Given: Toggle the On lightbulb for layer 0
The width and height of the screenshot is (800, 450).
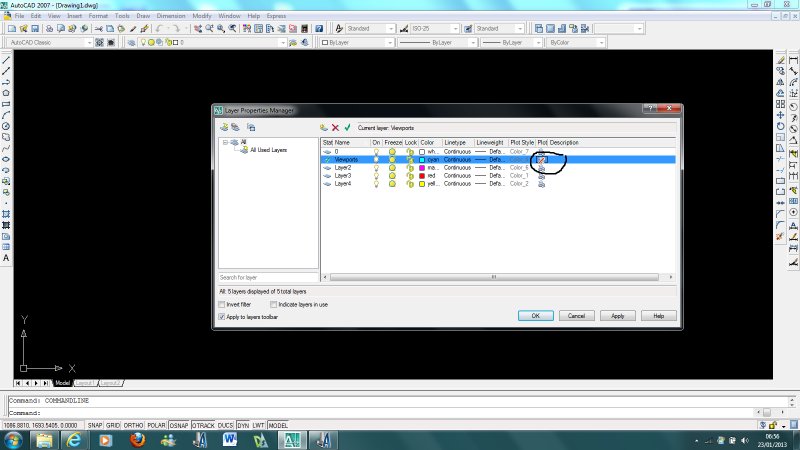Looking at the screenshot, I should [x=376, y=152].
